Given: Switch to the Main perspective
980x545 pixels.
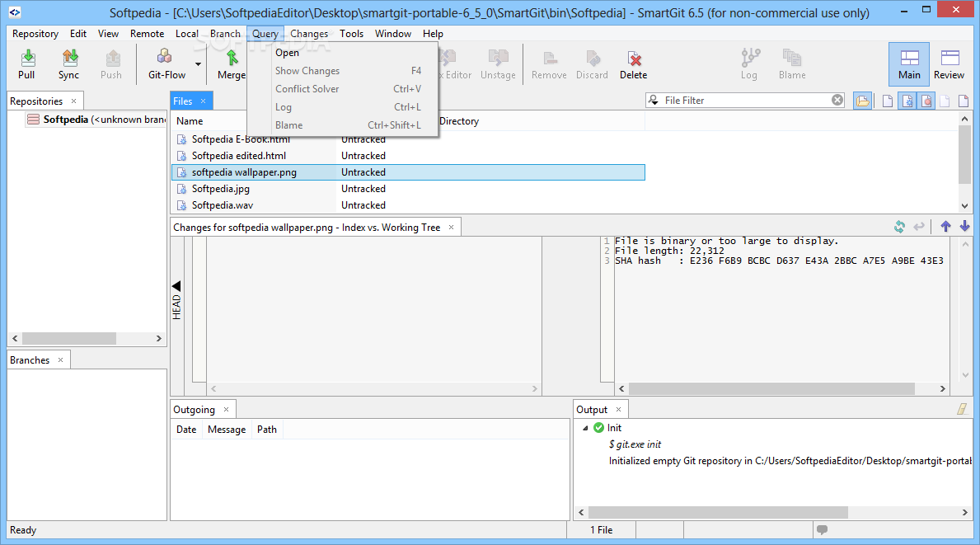Looking at the screenshot, I should [909, 64].
